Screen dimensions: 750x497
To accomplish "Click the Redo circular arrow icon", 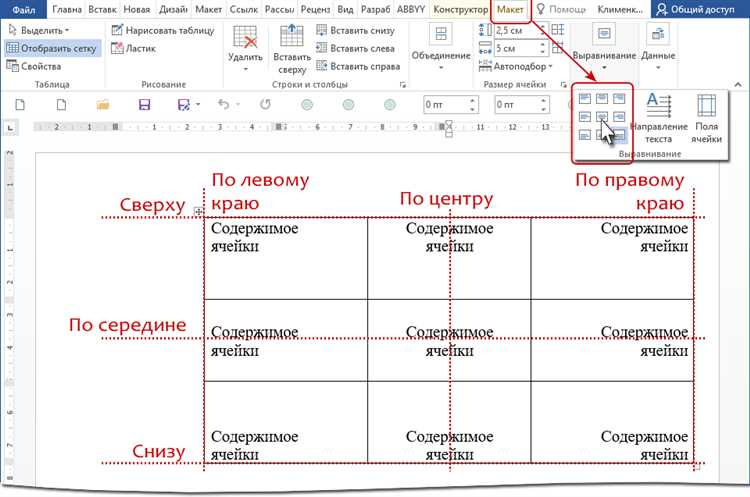I will click(x=265, y=104).
